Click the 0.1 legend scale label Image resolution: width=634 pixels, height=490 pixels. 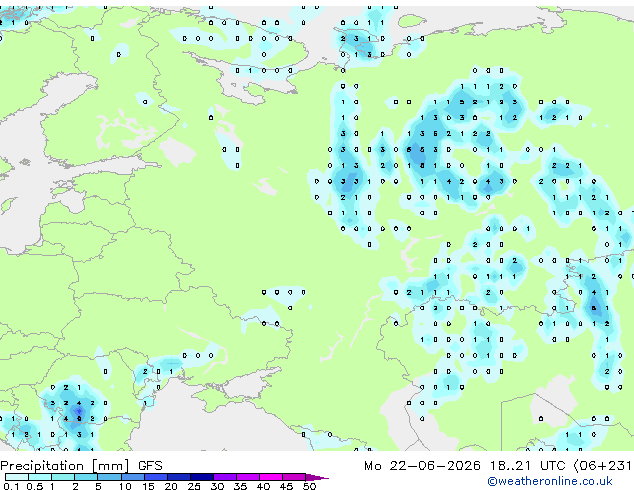(x=11, y=486)
